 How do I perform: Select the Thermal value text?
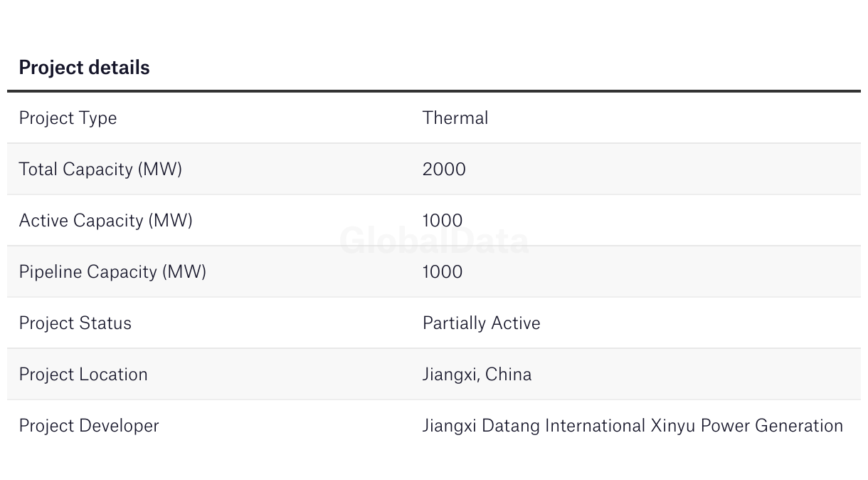click(x=455, y=118)
